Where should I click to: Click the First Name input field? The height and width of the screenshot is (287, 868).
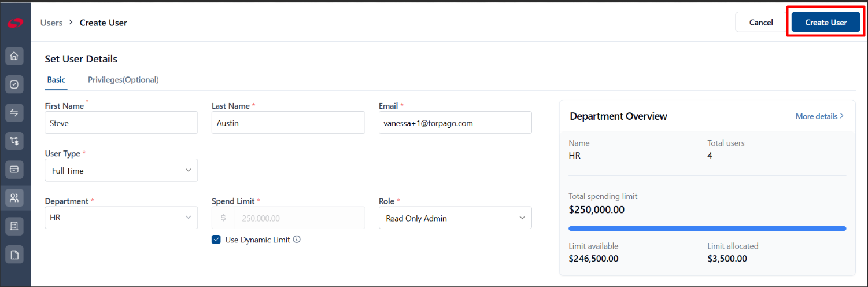click(121, 123)
